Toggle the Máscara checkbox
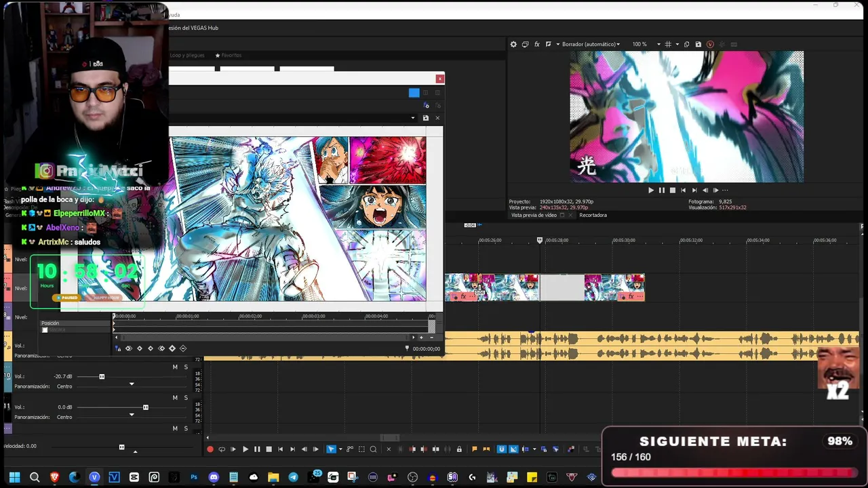 (x=45, y=330)
